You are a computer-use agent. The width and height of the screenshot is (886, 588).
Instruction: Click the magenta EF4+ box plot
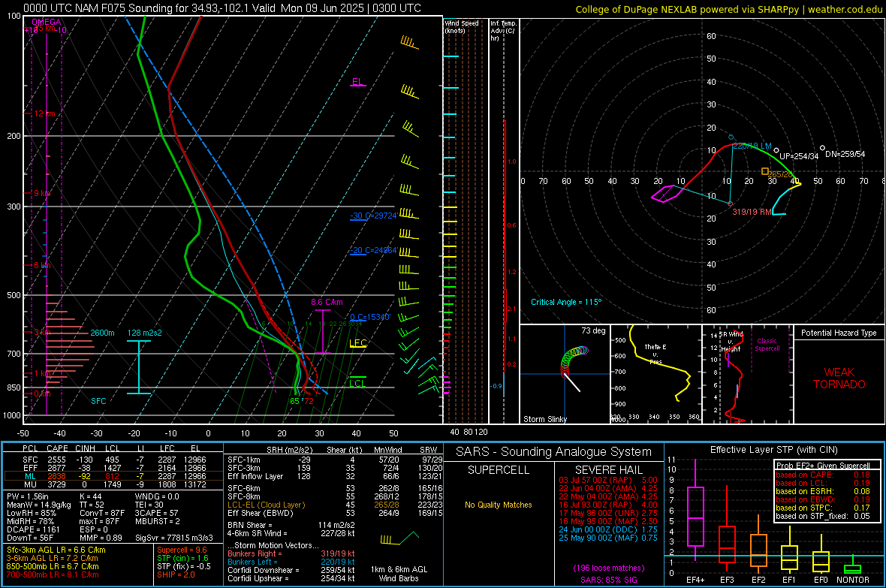[695, 510]
